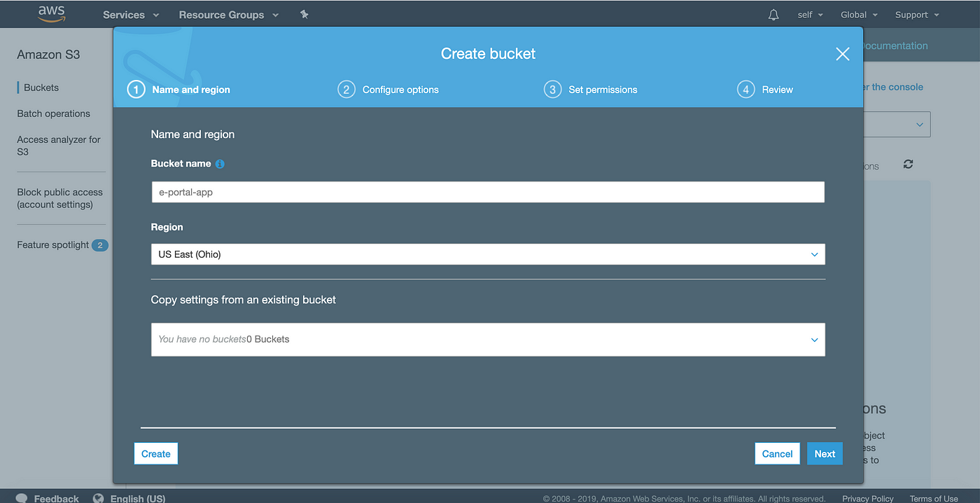The height and width of the screenshot is (503, 980).
Task: Click the Bucket name input field
Action: pos(488,192)
